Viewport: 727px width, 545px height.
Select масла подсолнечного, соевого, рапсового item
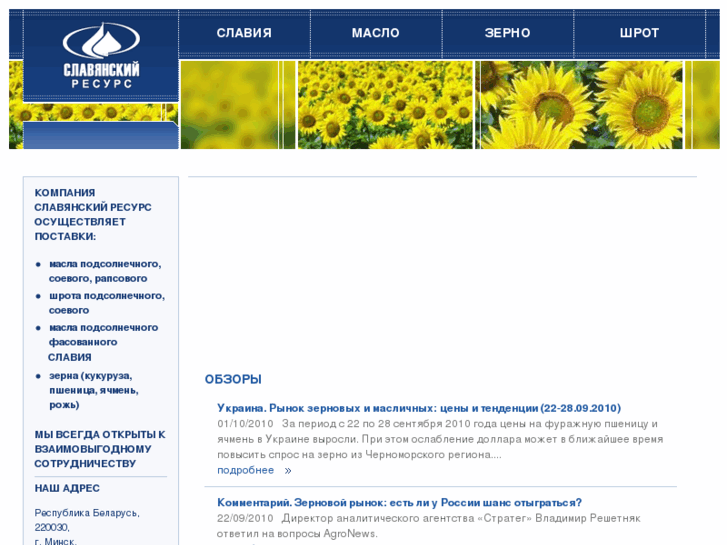[105, 271]
